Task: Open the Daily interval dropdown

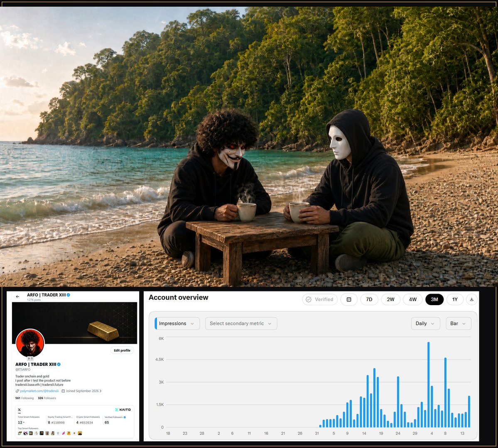Action: 425,323
